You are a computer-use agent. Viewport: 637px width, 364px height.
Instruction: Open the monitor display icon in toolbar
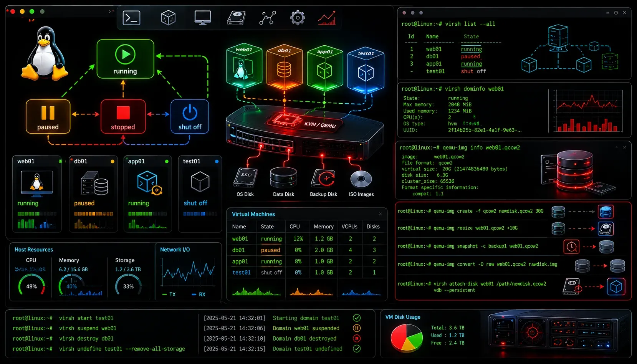click(x=202, y=18)
